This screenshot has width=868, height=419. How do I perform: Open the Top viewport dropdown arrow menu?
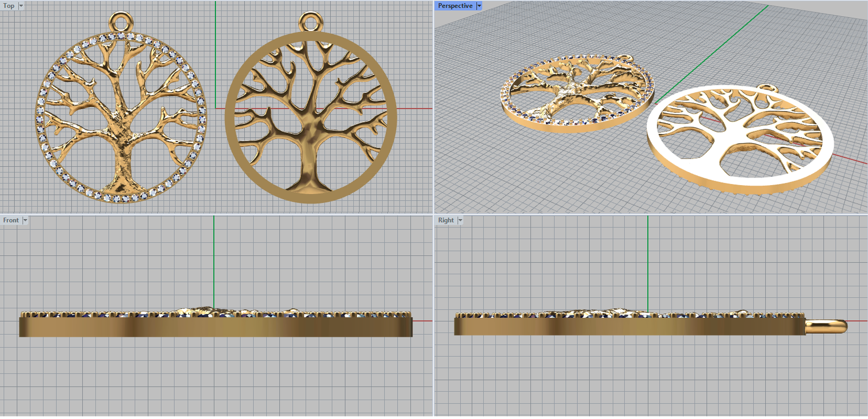(x=21, y=6)
